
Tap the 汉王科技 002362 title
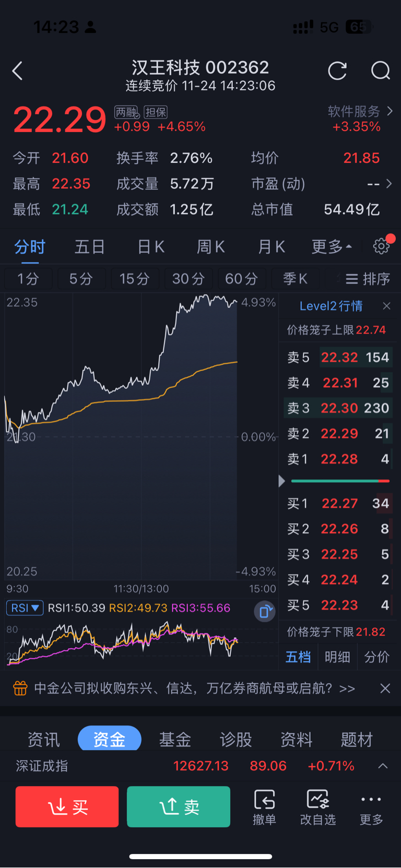click(200, 67)
